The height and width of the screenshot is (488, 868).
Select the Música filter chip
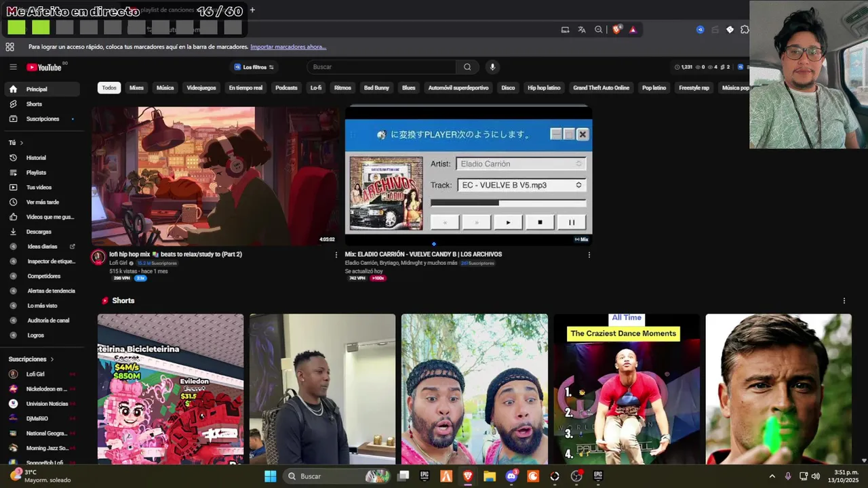click(x=165, y=88)
